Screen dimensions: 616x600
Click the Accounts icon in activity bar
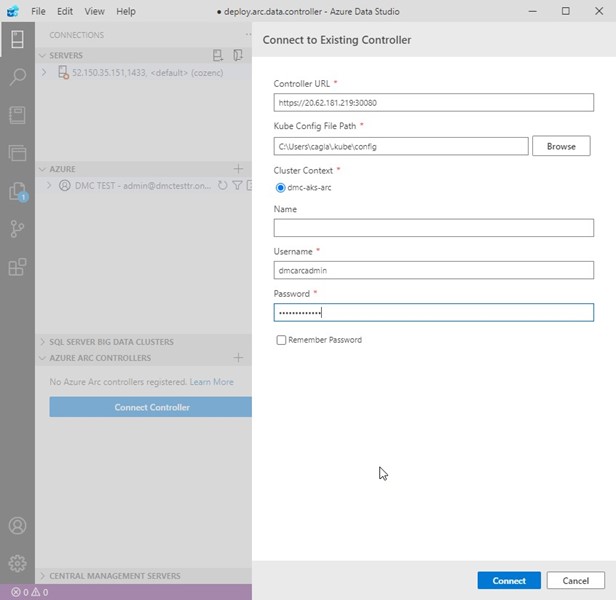tap(17, 526)
